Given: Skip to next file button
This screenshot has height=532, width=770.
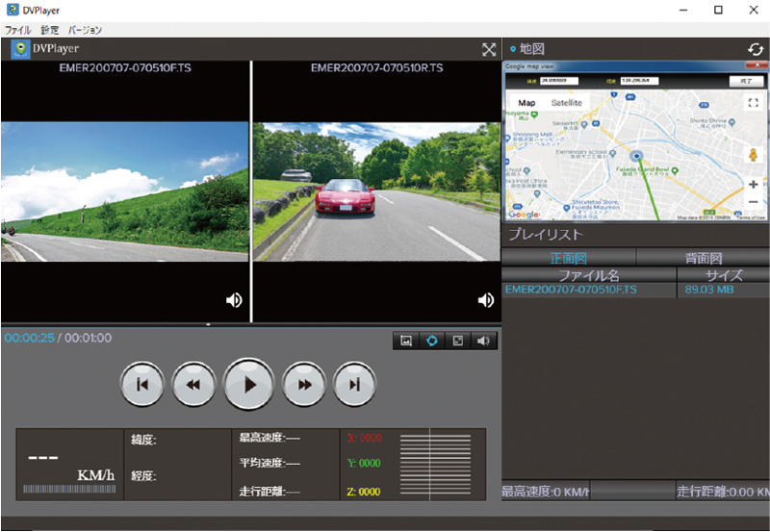Looking at the screenshot, I should (354, 384).
